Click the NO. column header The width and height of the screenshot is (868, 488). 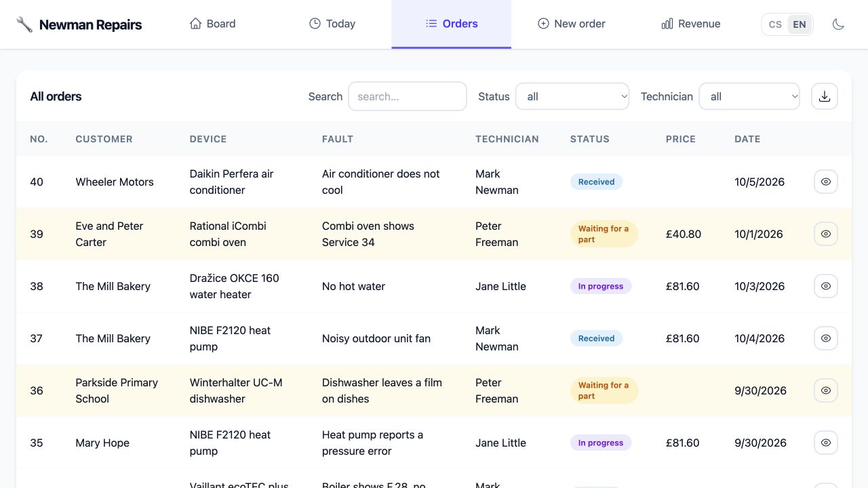click(39, 139)
